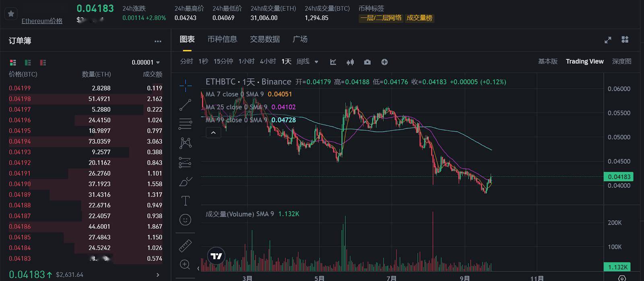Collapse the chart legend with the chevron
Image resolution: width=644 pixels, height=281 pixels.
tap(213, 132)
